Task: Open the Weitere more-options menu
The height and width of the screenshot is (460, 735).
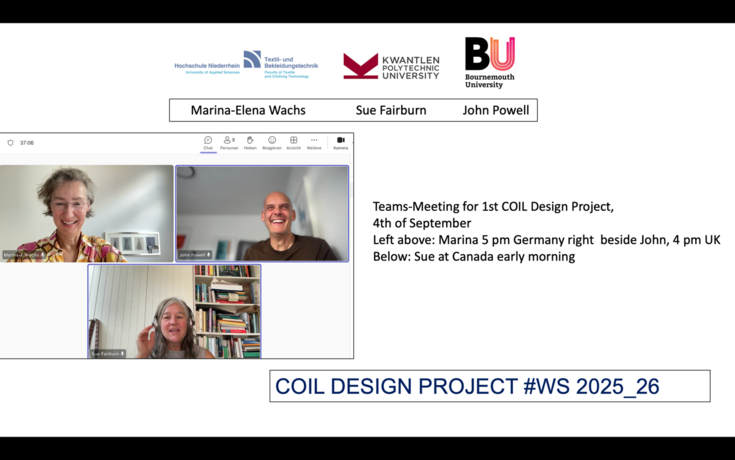Action: click(x=314, y=142)
